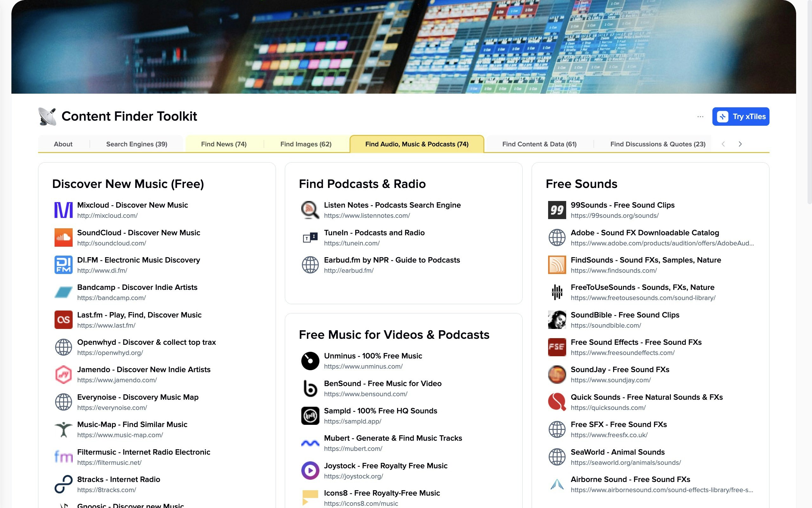This screenshot has height=508, width=812.
Task: Click the Content Finder Toolkit page title
Action: point(129,116)
